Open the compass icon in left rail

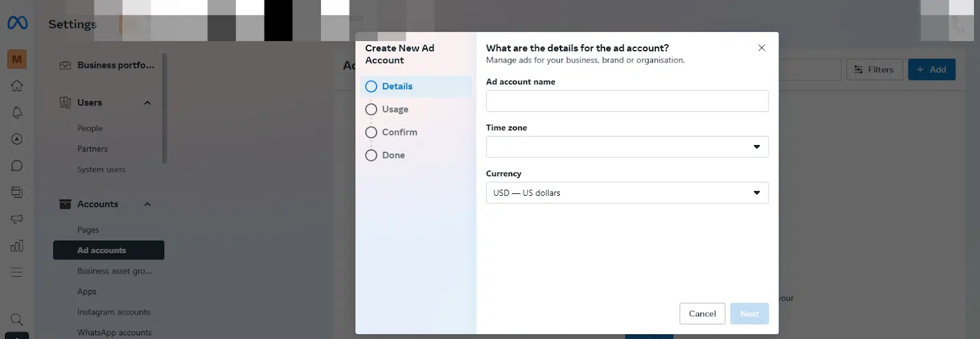tap(17, 139)
